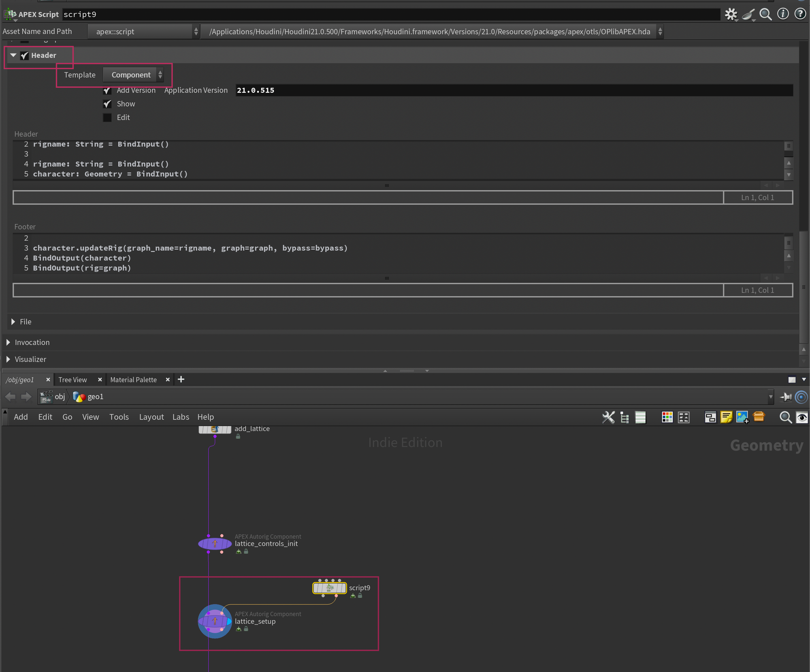
Task: Enable the Edit checkbox
Action: (x=107, y=117)
